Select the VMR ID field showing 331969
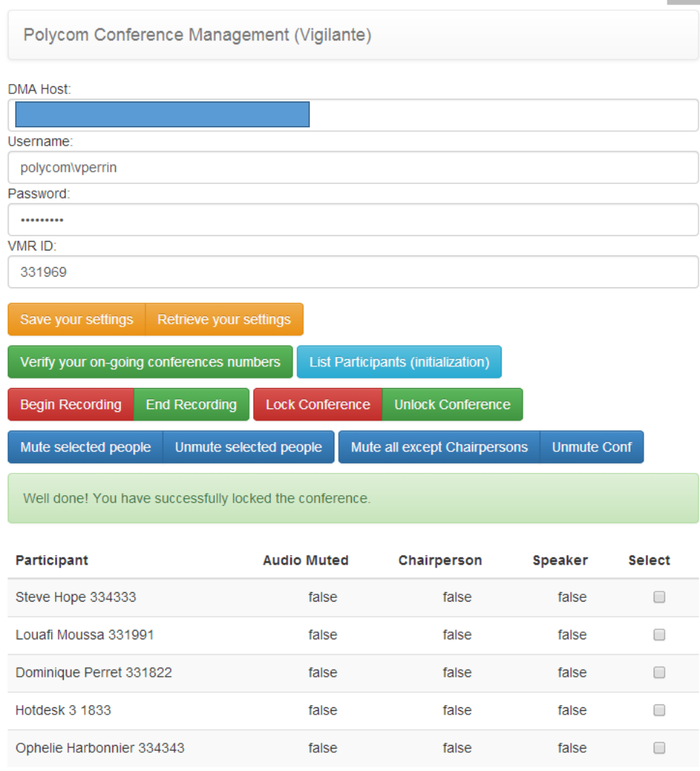Screen dimensions: 700x771 [353, 272]
